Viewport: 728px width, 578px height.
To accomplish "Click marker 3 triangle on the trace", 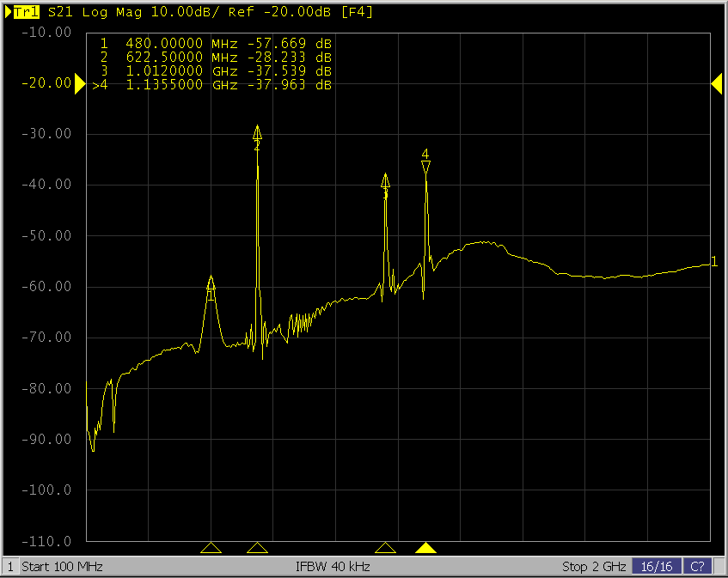I will [x=385, y=180].
